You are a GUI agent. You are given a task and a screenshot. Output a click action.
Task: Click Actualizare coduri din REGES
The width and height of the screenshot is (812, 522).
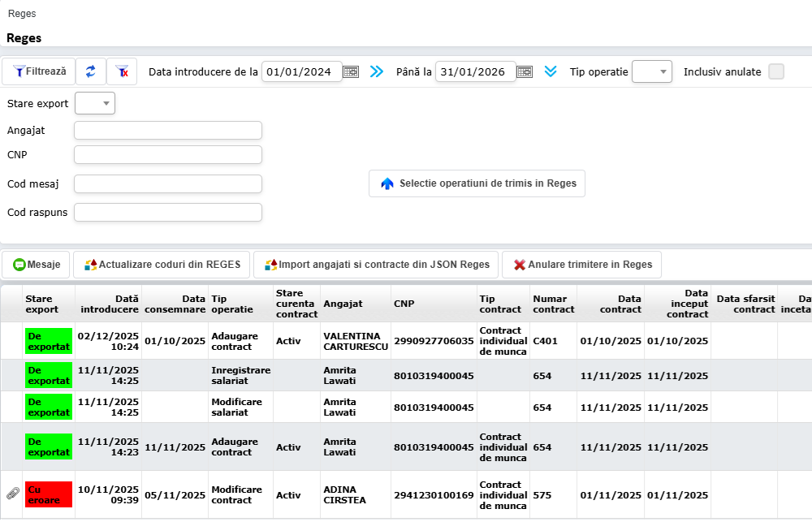[x=162, y=265]
